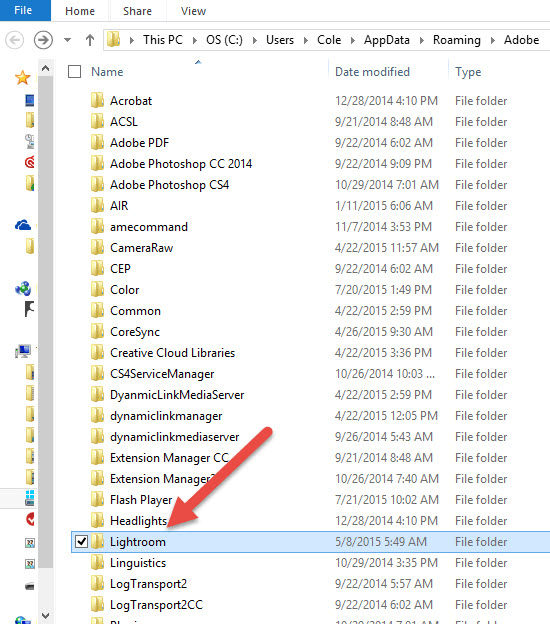This screenshot has height=627, width=550.
Task: Switch to the View ribbon tab
Action: click(x=193, y=11)
